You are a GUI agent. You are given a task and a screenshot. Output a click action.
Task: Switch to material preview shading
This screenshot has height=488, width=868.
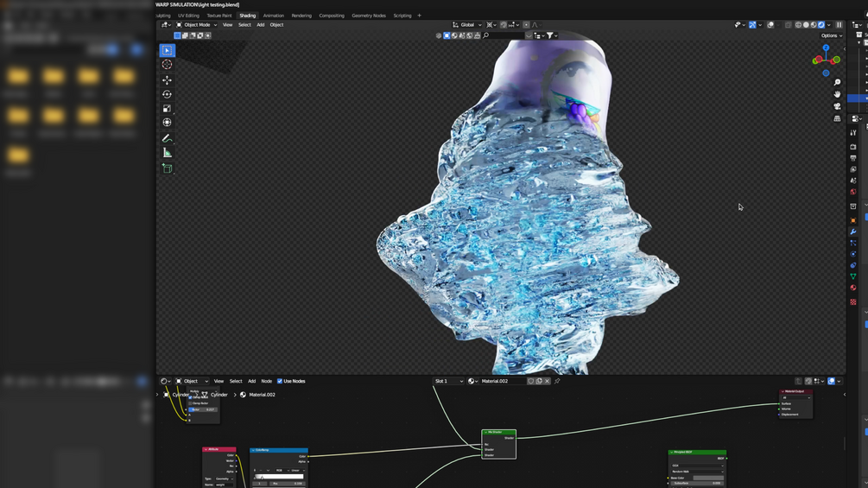pos(814,25)
